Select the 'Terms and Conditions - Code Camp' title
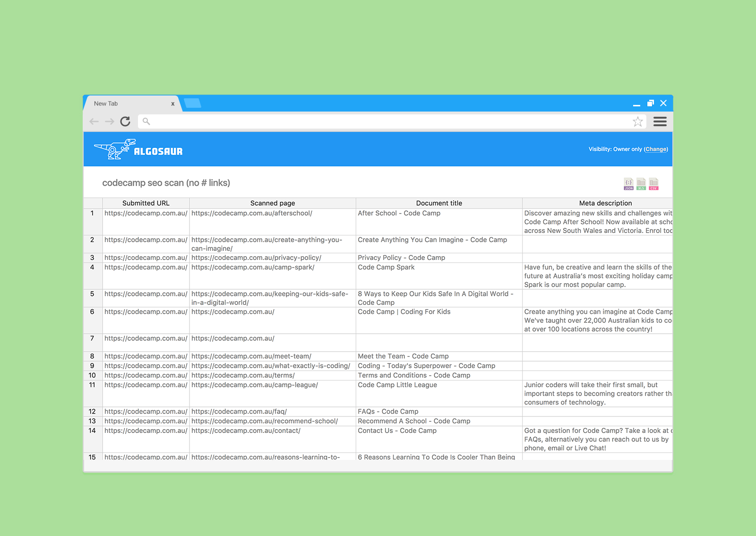The width and height of the screenshot is (756, 536). 414,375
